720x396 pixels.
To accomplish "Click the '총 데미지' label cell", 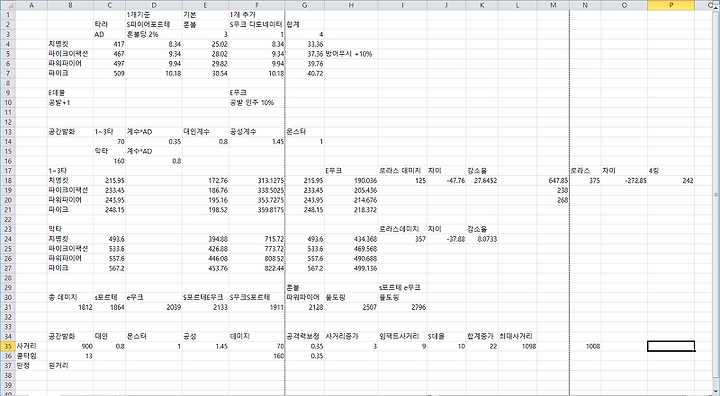I will pyautogui.click(x=70, y=297).
